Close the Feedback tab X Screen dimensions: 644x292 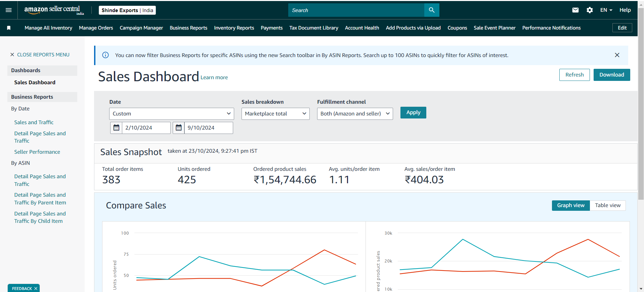click(36, 289)
